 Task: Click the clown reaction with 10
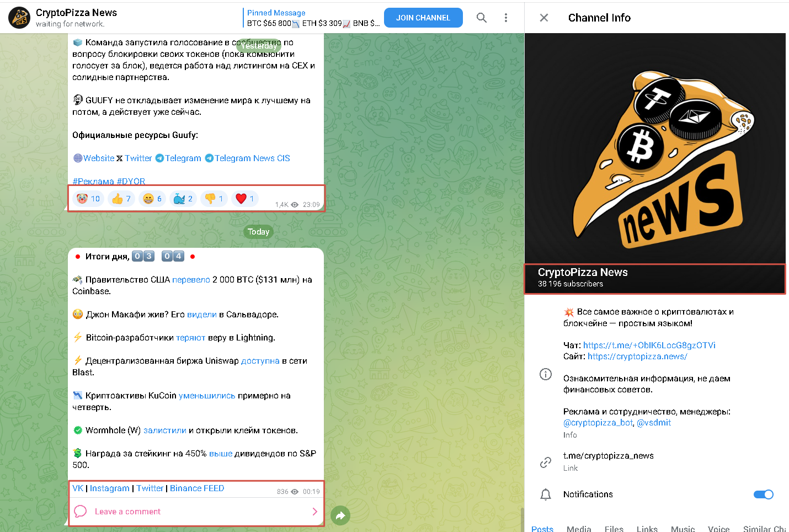click(89, 199)
